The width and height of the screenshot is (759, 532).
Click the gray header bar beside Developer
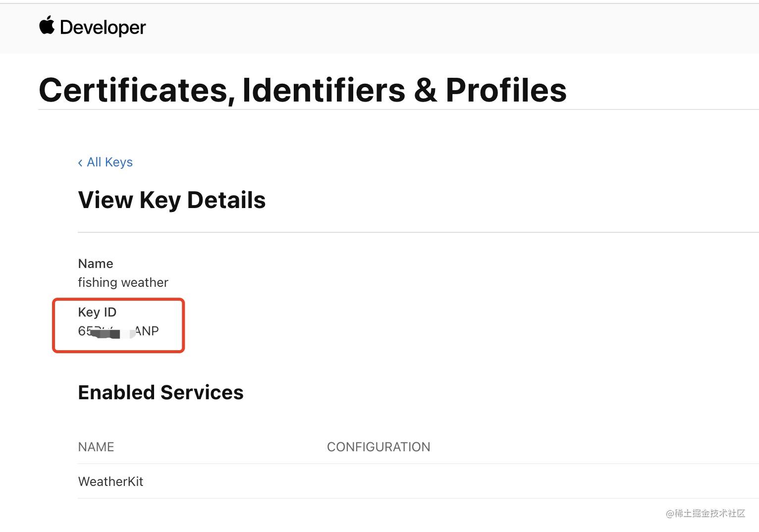click(x=446, y=28)
